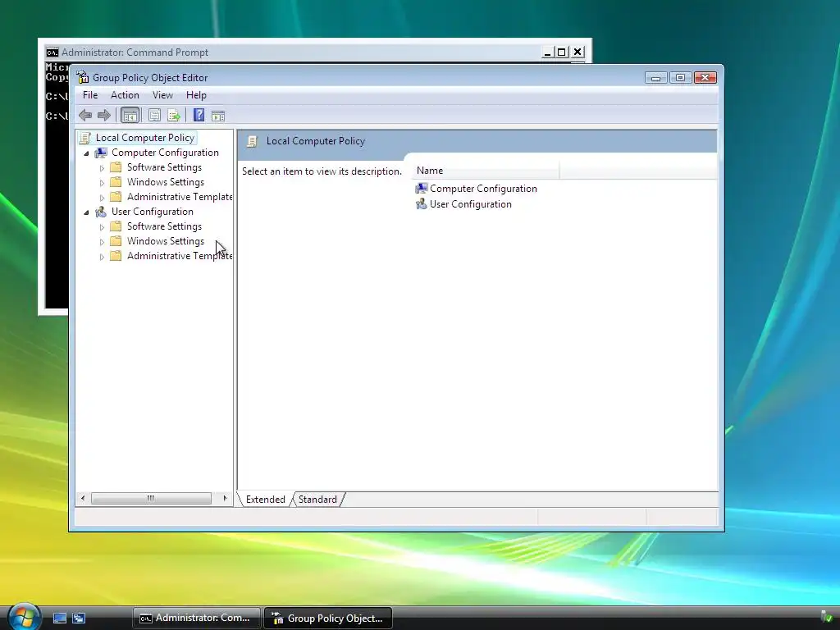Click the Computer Configuration icon in the tree
This screenshot has width=840, height=630.
(x=101, y=153)
